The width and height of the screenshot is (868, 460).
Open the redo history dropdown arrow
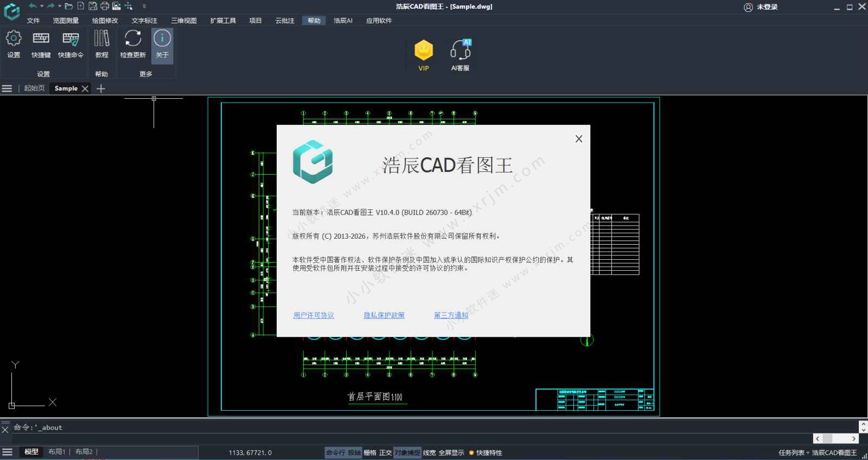[x=59, y=6]
